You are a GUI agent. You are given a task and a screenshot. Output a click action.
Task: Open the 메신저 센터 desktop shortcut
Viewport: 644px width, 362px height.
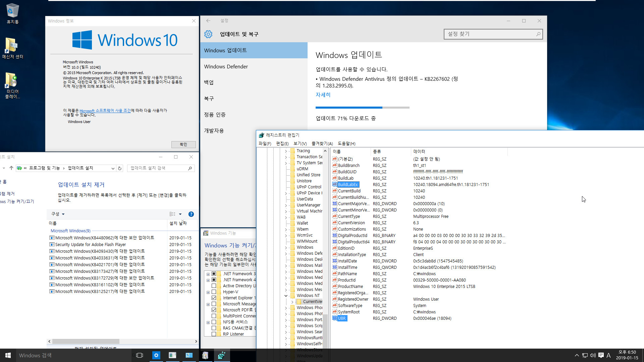12,48
